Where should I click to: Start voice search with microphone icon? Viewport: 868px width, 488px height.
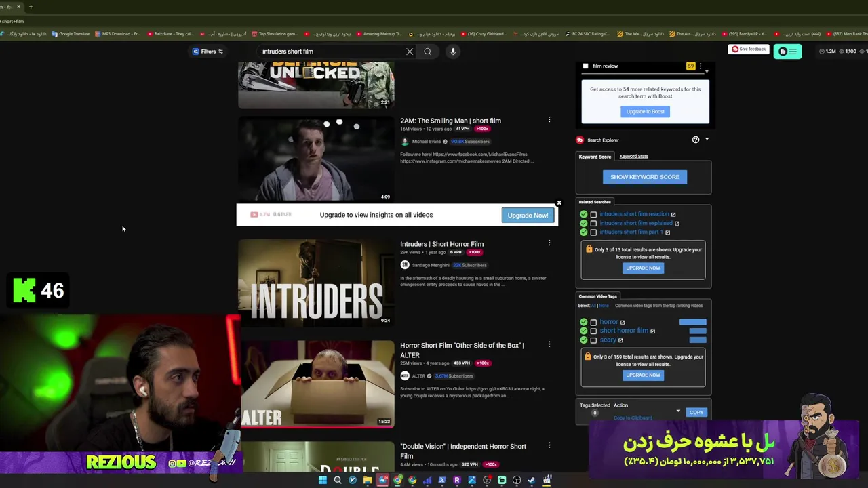453,52
